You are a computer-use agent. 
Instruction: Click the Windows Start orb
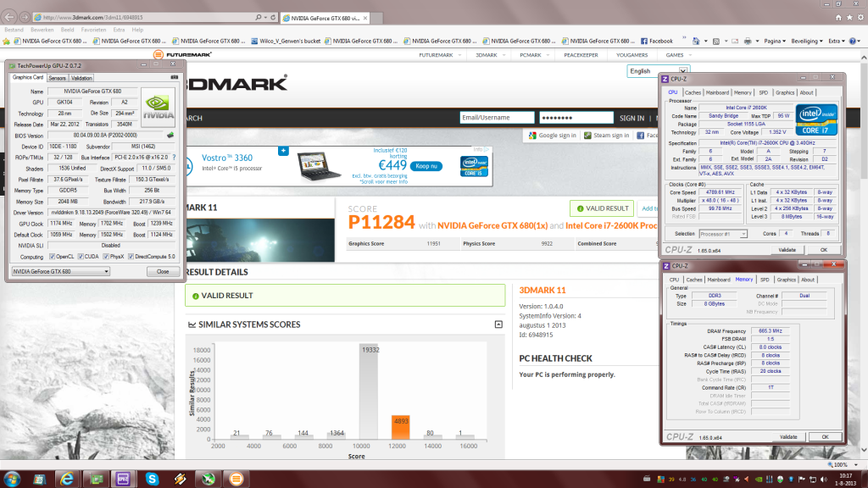(x=12, y=479)
